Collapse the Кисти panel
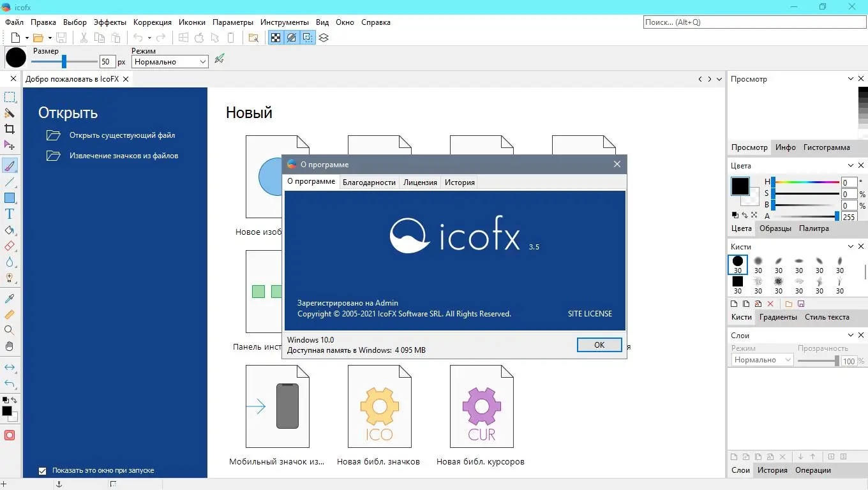 click(x=851, y=246)
